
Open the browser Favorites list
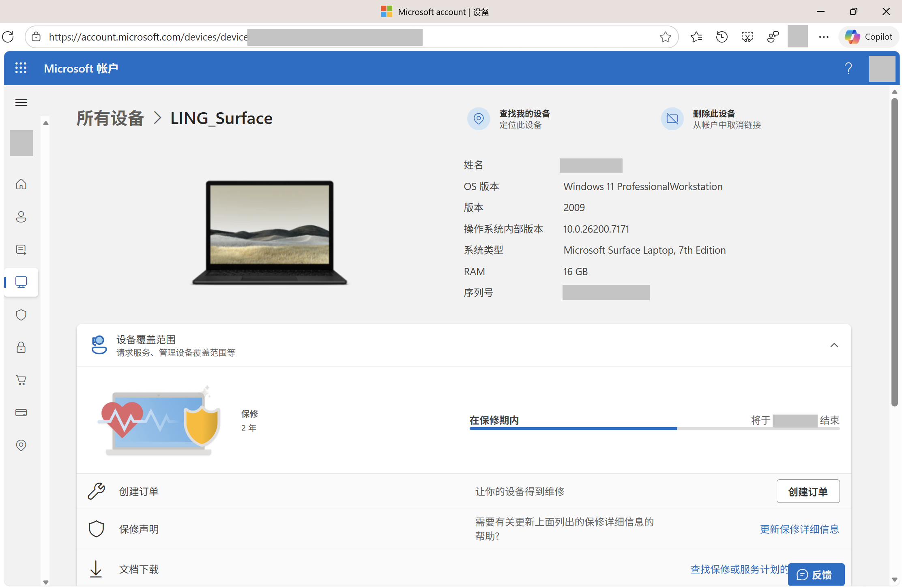tap(696, 37)
